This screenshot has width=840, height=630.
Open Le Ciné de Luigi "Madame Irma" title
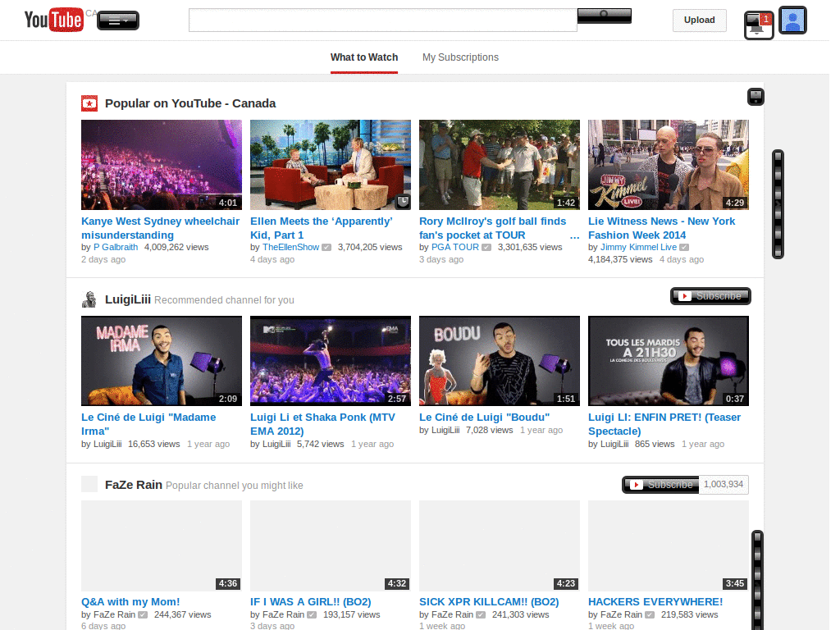[148, 424]
